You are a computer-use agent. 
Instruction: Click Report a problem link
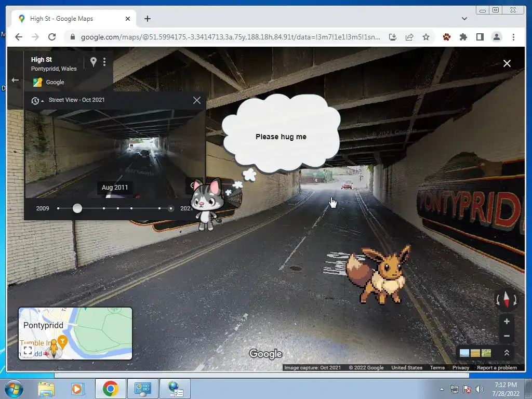[497, 367]
